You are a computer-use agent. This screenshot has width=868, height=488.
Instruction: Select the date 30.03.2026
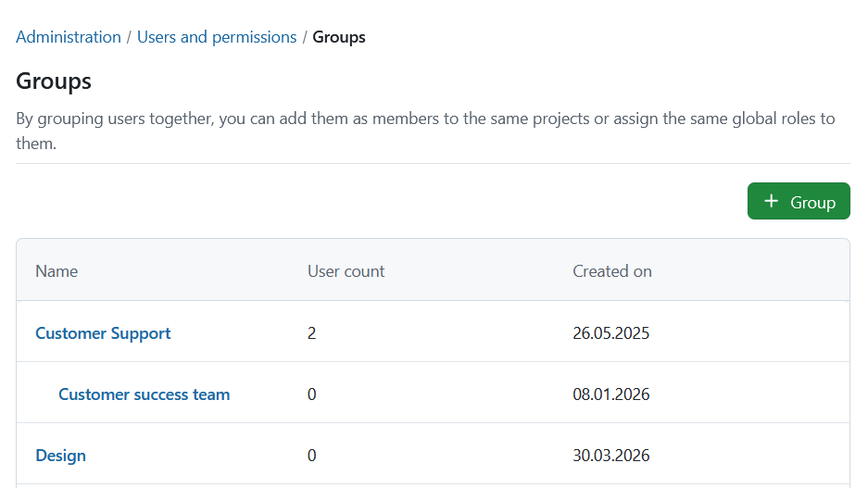coord(611,456)
